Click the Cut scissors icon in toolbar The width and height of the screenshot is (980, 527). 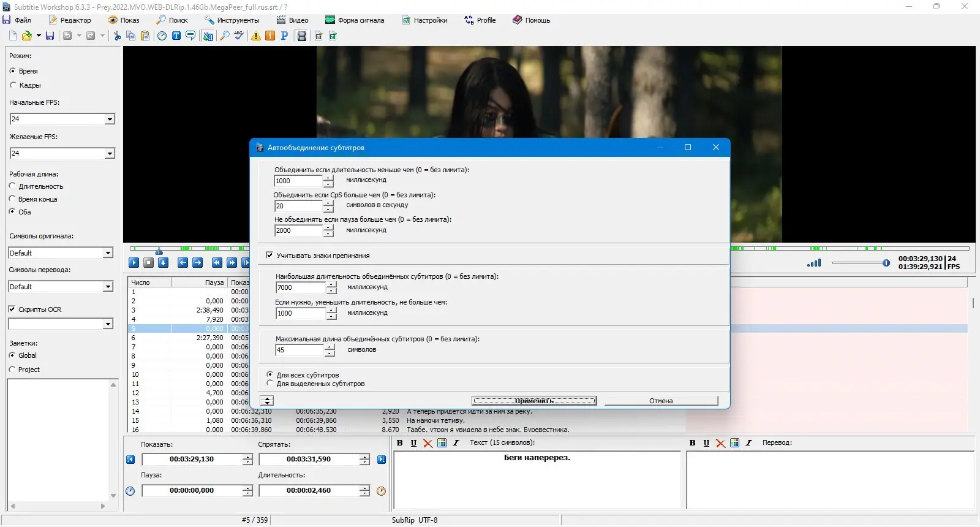point(117,36)
